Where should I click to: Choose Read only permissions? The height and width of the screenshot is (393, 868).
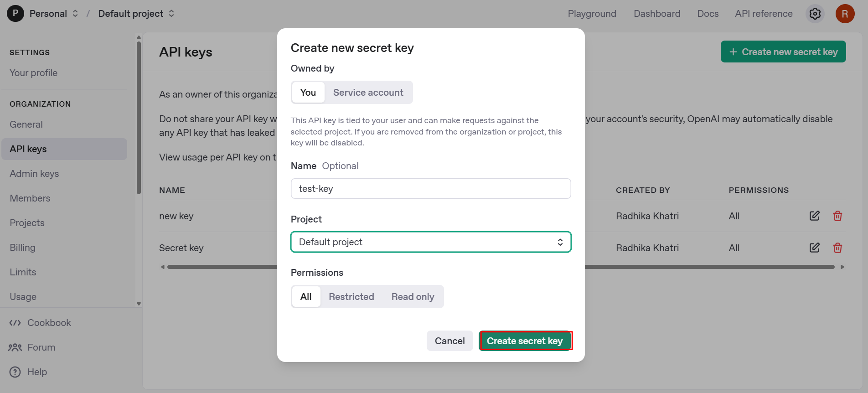point(413,297)
